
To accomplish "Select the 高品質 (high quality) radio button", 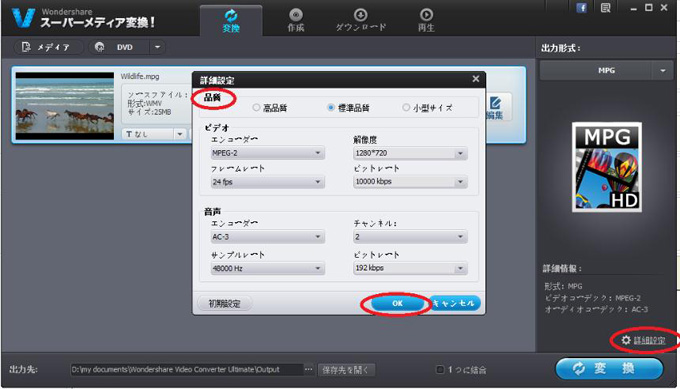I will (256, 107).
